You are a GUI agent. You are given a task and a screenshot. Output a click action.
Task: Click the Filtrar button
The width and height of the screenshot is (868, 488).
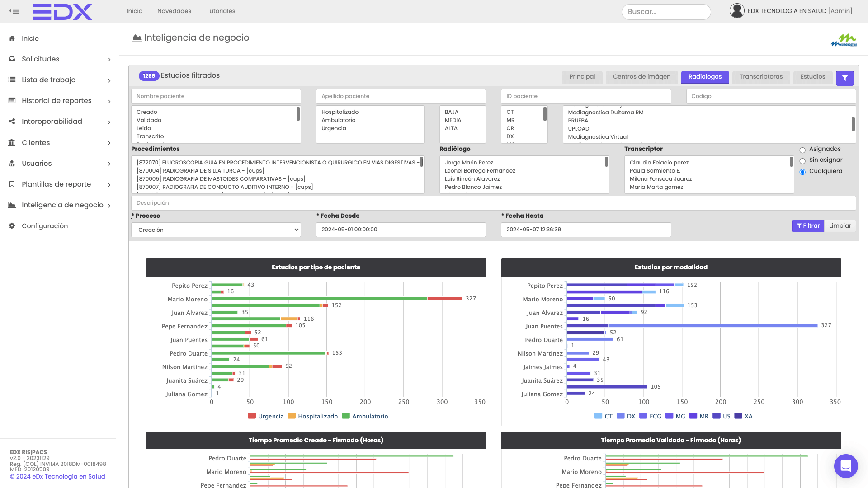coord(808,226)
